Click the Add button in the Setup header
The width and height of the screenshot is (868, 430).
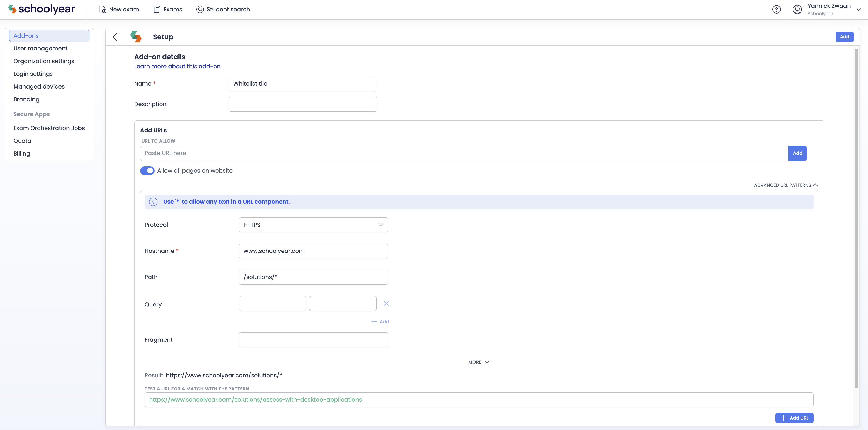pyautogui.click(x=844, y=37)
